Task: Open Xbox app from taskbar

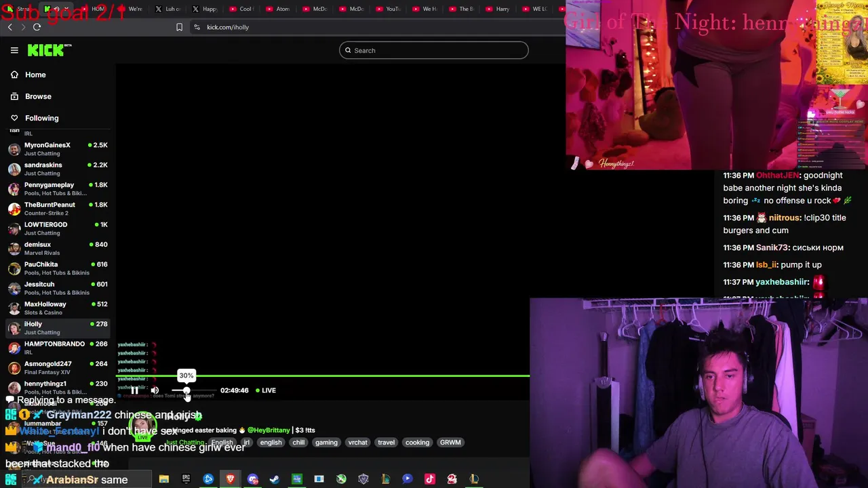Action: pos(341,479)
